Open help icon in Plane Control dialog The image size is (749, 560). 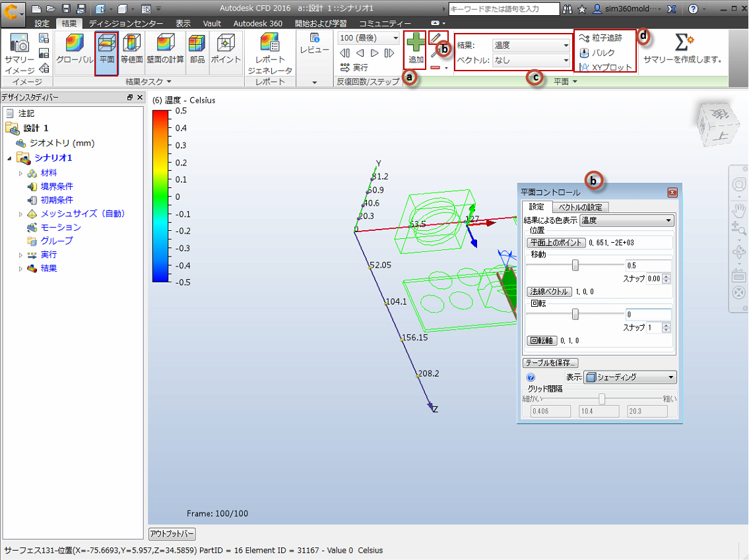(530, 377)
